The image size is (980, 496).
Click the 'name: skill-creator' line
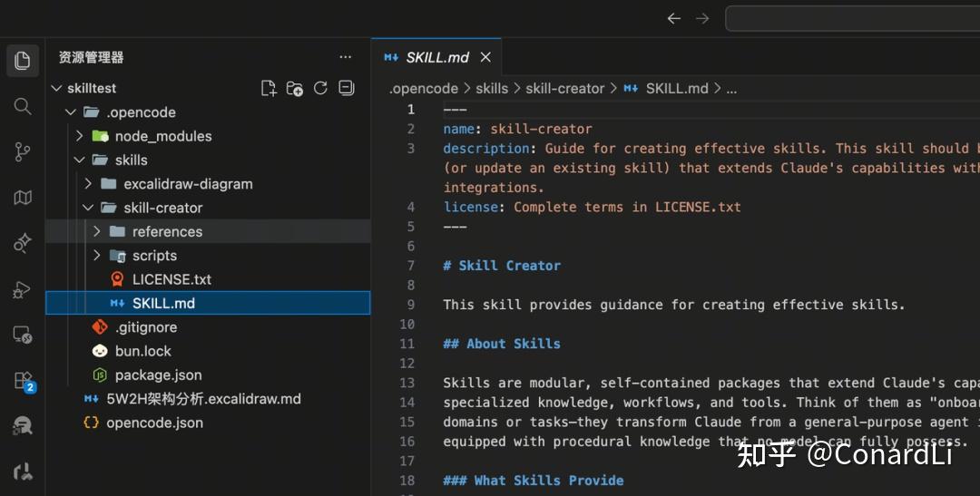click(517, 129)
